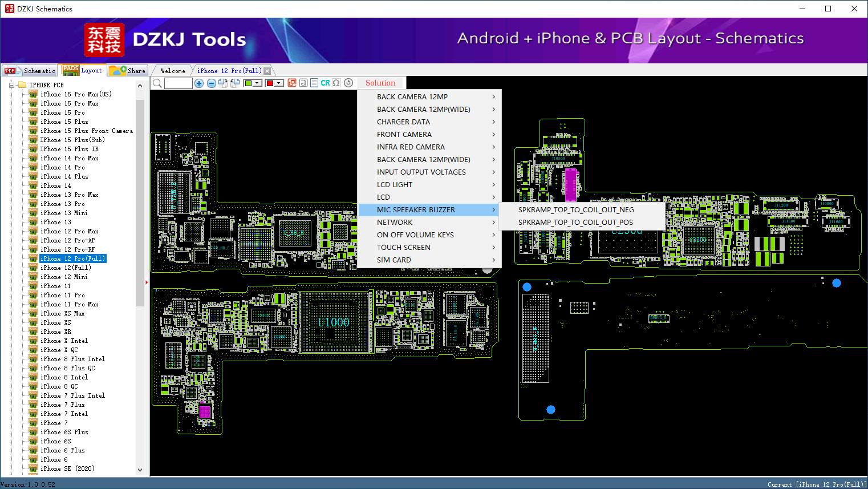Click the IPHONE PCB folder icon
Image resolution: width=868 pixels, height=489 pixels.
(x=22, y=85)
